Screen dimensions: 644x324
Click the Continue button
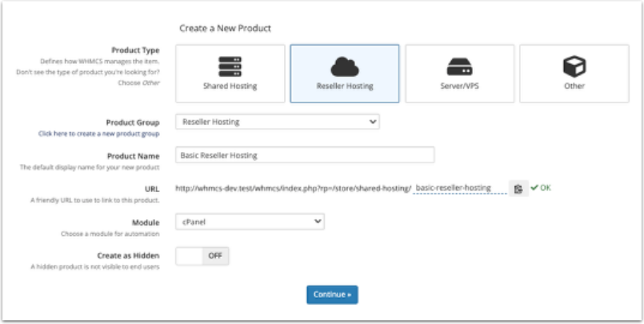(x=332, y=294)
